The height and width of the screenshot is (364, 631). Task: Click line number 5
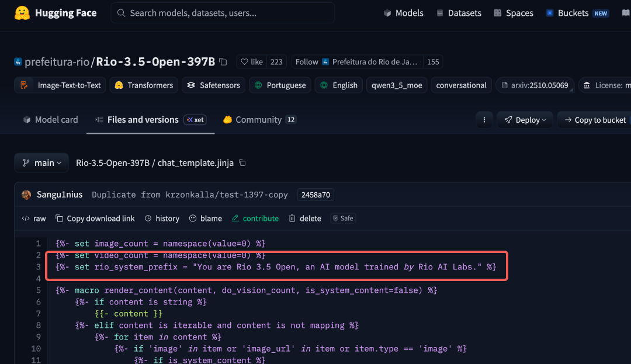(38, 290)
